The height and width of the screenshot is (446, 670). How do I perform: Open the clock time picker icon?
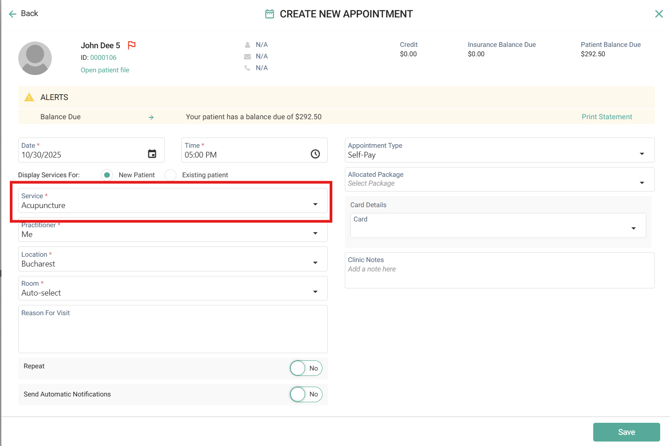click(315, 154)
